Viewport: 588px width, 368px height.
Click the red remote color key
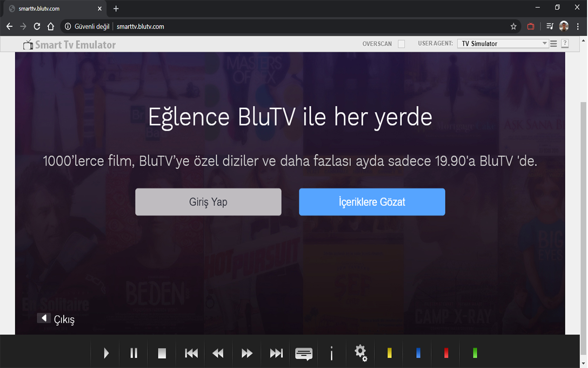point(446,353)
